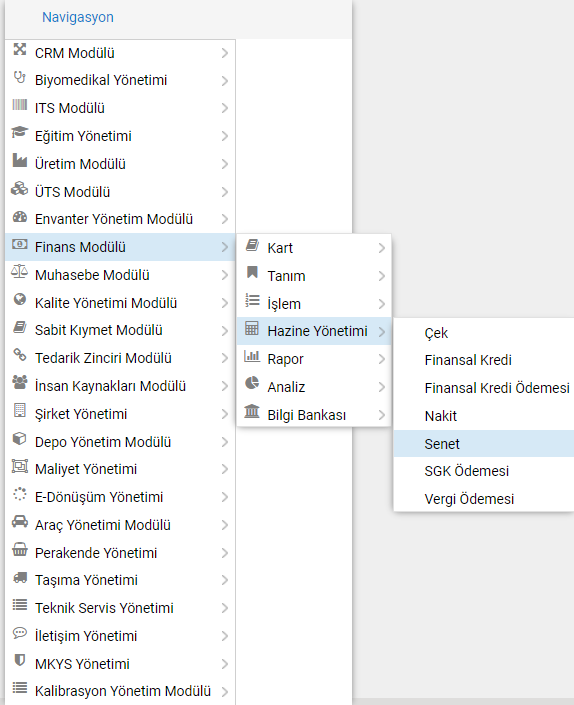574x705 pixels.
Task: Click the shopping basket icon for Perakende Yönetimi
Action: [19, 549]
